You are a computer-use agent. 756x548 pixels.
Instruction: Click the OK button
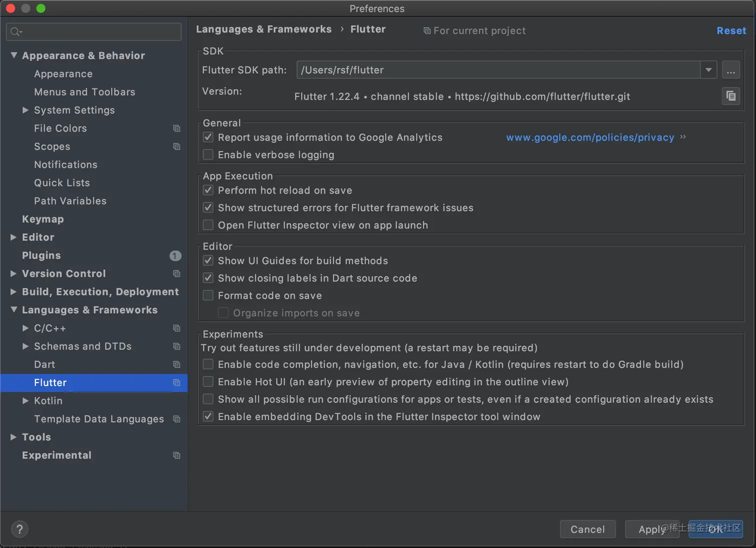point(715,529)
